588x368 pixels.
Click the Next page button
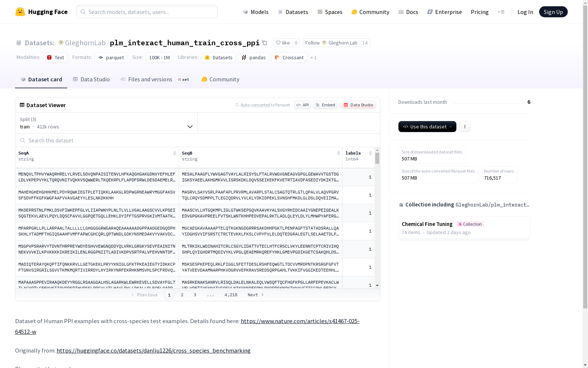[255, 295]
